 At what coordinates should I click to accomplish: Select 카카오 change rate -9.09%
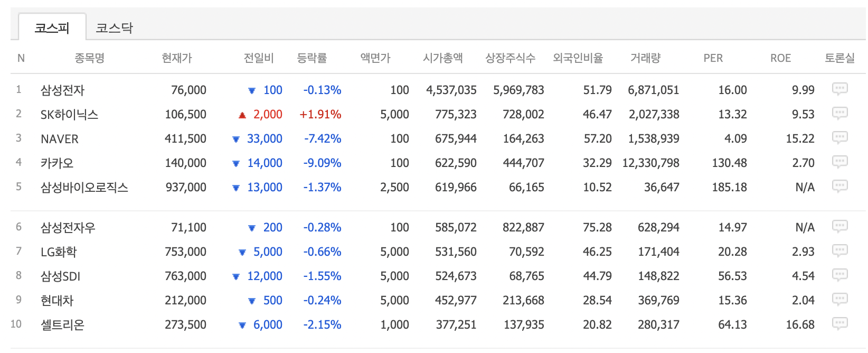click(323, 163)
